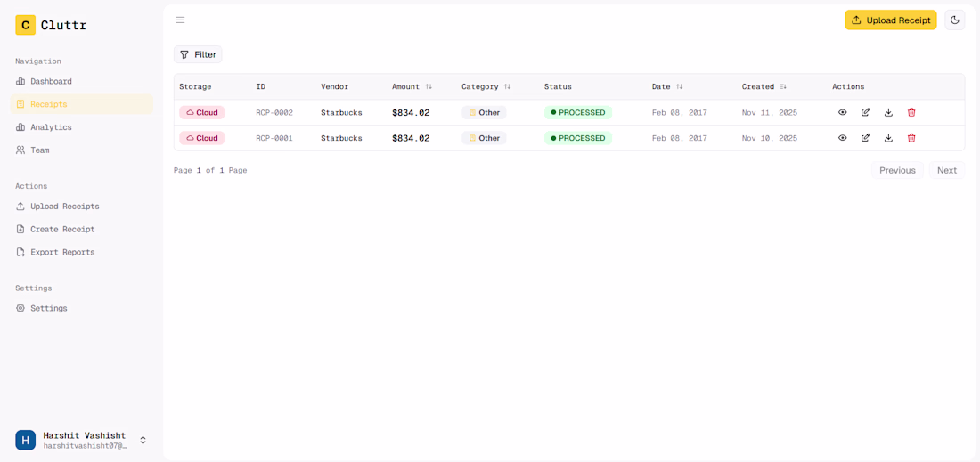The width and height of the screenshot is (980, 462).
Task: Choose Upload Receipts in the sidebar
Action: [x=81, y=206]
